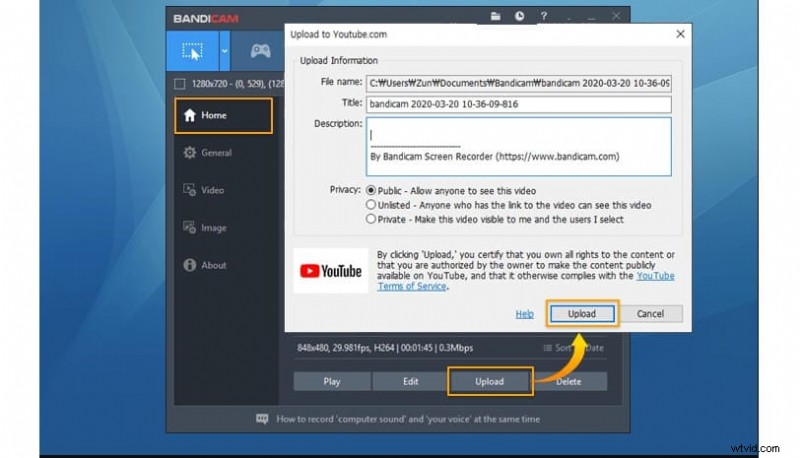The height and width of the screenshot is (458, 800).
Task: Open the output folder icon in Bandicam title bar
Action: click(495, 16)
